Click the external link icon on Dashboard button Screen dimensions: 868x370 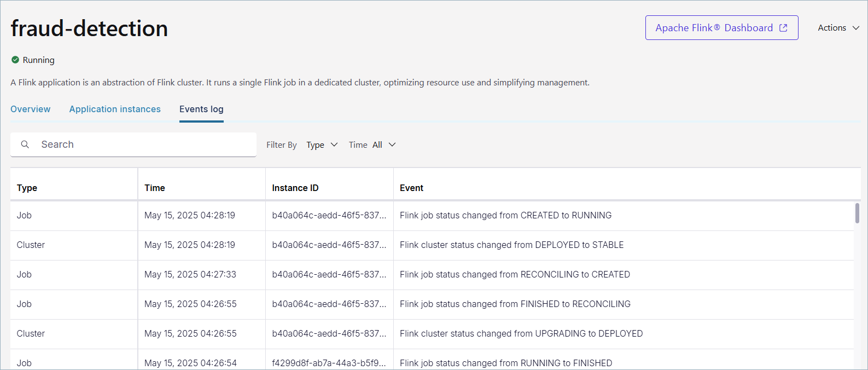click(x=783, y=28)
